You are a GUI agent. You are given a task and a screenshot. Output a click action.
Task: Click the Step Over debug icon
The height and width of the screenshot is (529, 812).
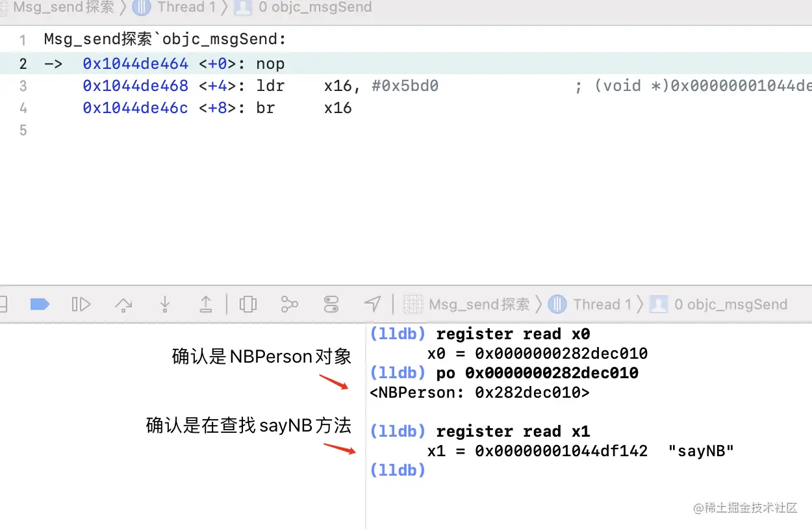(x=123, y=303)
